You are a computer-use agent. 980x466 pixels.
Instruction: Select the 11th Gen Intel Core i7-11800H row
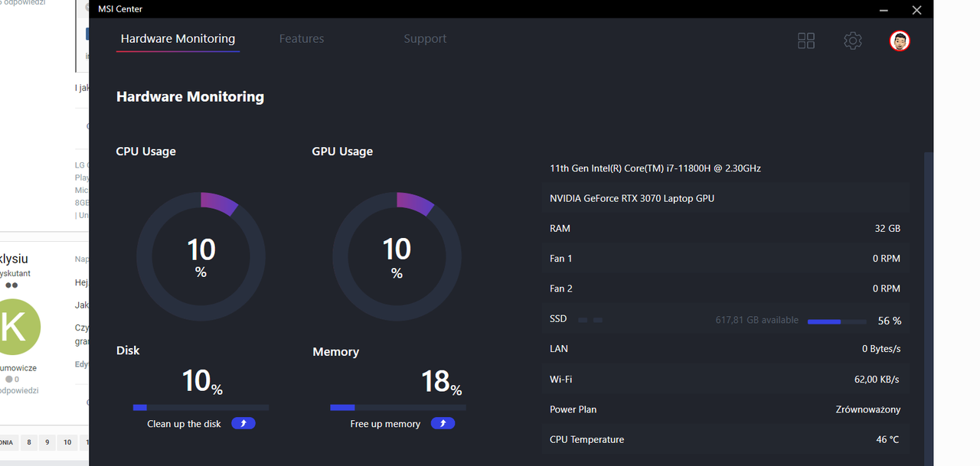(725, 168)
